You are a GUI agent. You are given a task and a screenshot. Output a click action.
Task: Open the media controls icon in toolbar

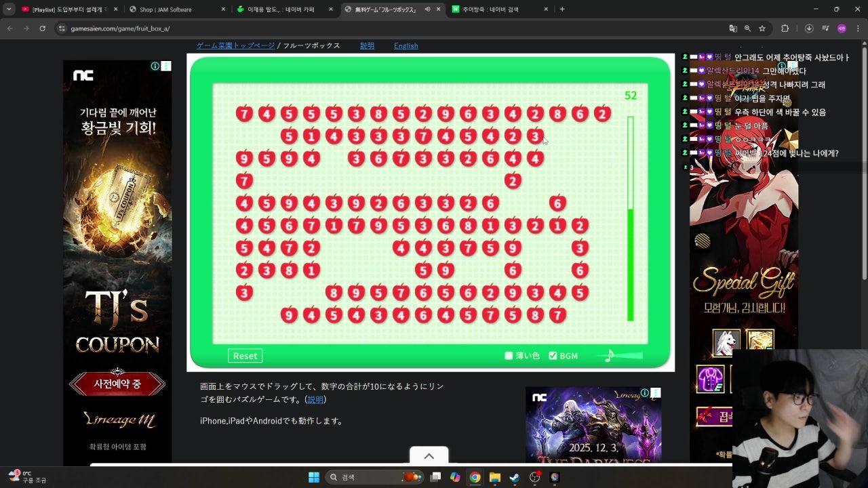point(825,28)
